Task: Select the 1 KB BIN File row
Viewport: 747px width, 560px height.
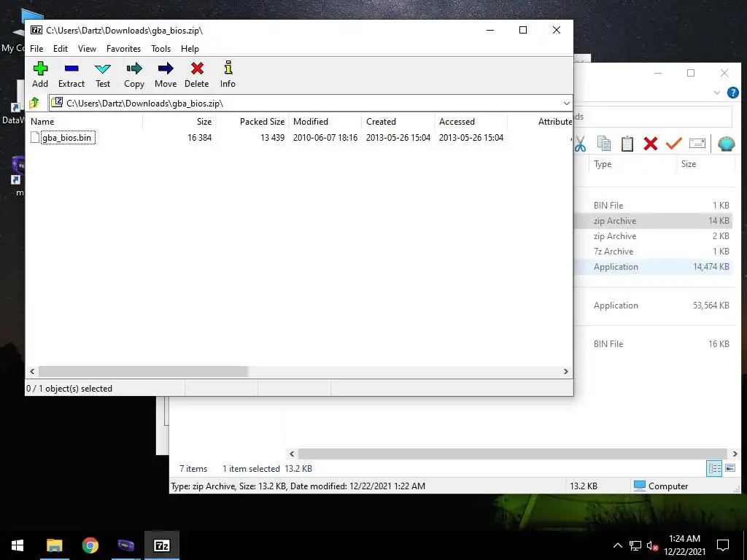Action: [654, 205]
